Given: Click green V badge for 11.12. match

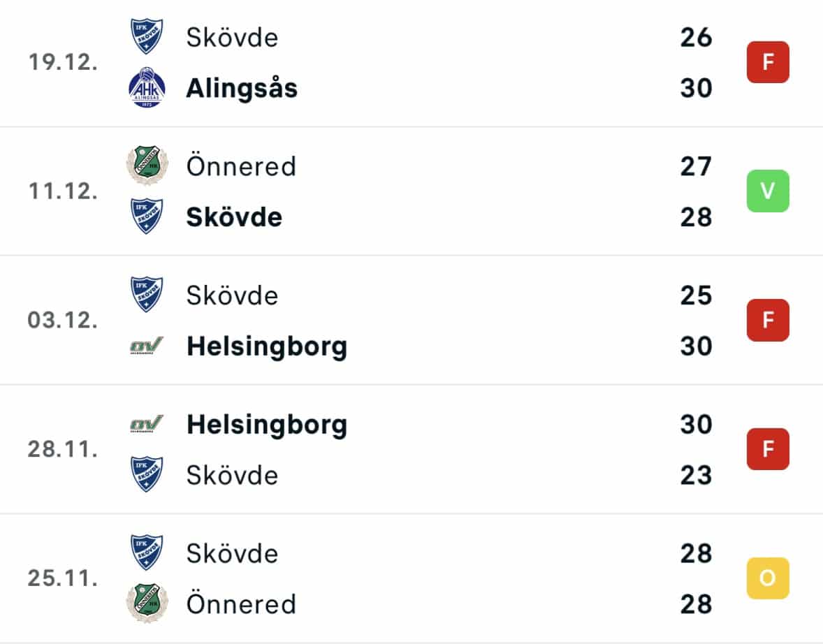Looking at the screenshot, I should coord(768,191).
